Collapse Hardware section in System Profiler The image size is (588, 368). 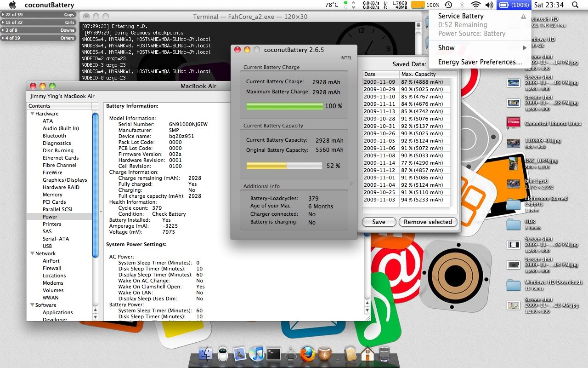33,114
